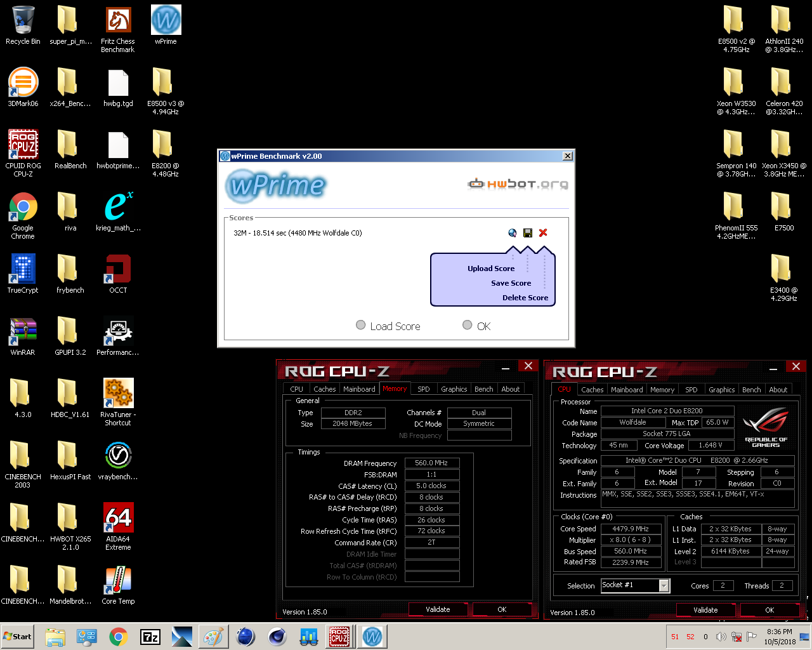Click the Windows Explorer taskbar icon
Image resolution: width=812 pixels, height=650 pixels.
(x=55, y=637)
